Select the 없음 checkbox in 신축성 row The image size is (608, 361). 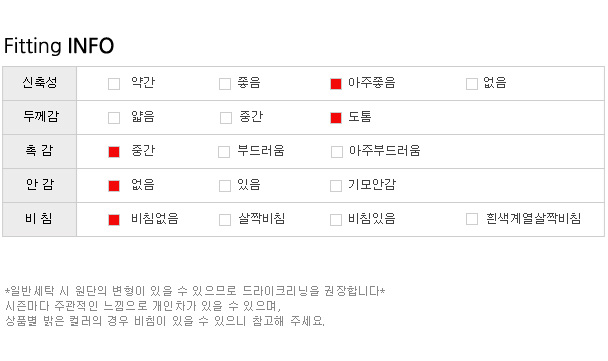tap(472, 84)
